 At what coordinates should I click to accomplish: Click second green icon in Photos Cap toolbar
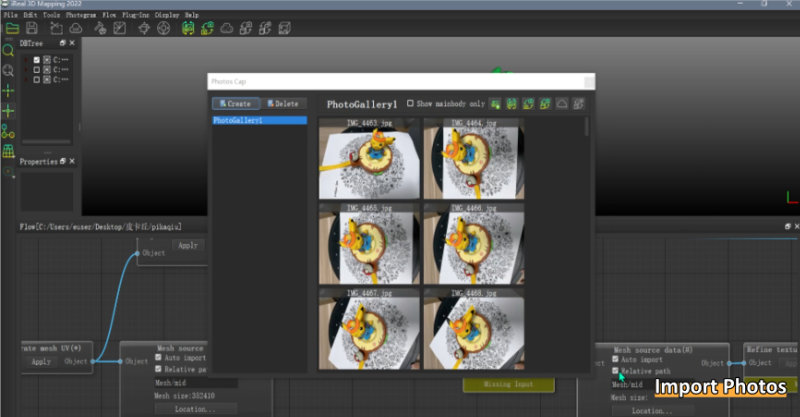(511, 104)
